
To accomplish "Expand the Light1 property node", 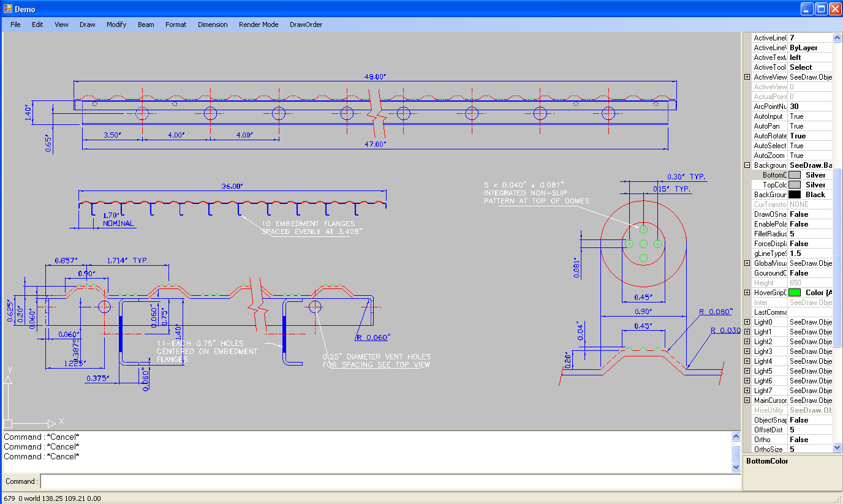I will click(747, 332).
